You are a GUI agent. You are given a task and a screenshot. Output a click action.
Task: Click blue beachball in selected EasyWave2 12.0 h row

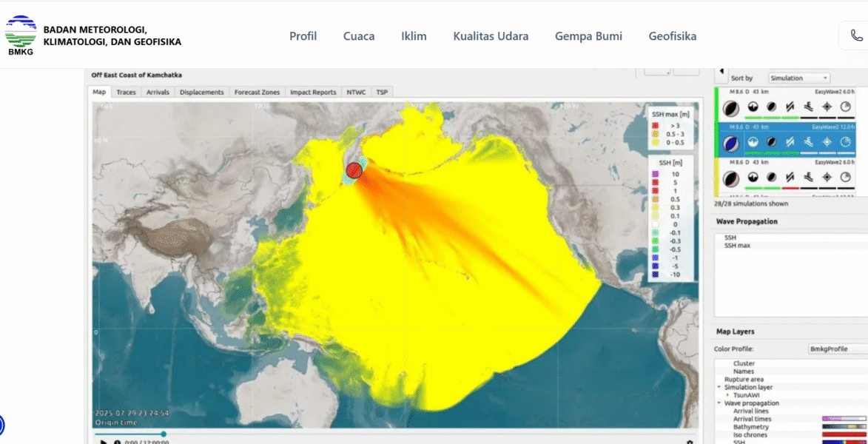pos(731,143)
